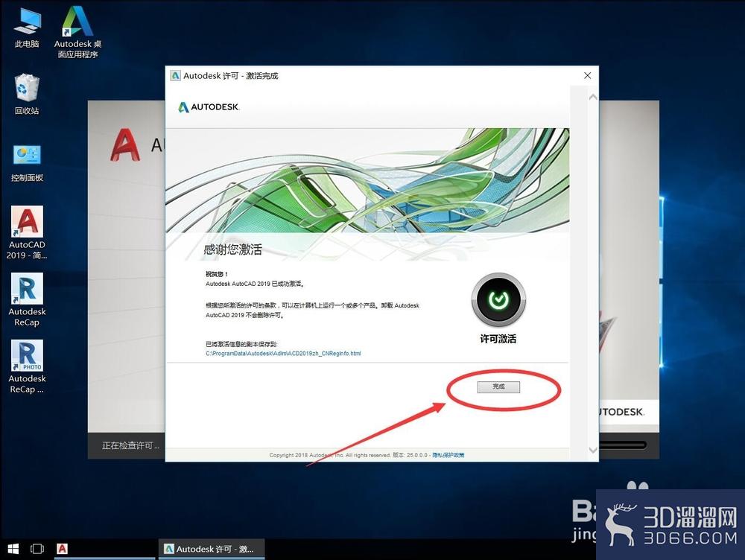
Task: Open Autodesk 桌面应用程序 desktop shortcut
Action: pos(77,32)
